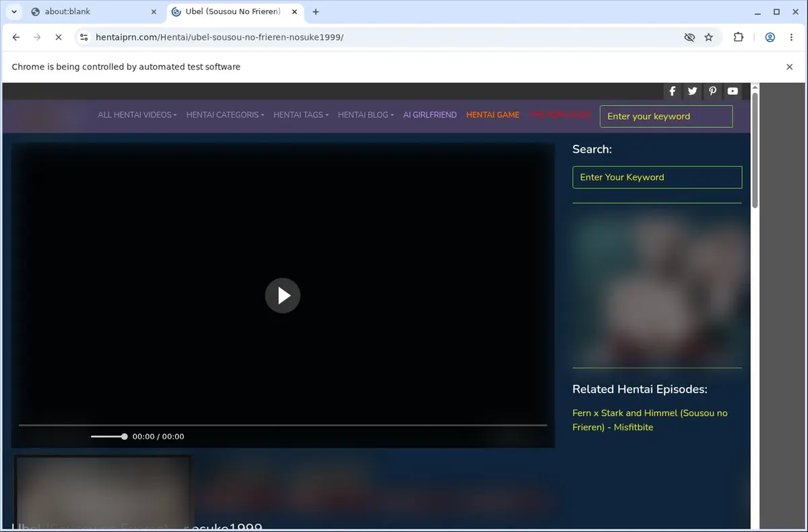Screen dimensions: 808x532
Task: Click the large video play button
Action: (x=283, y=296)
